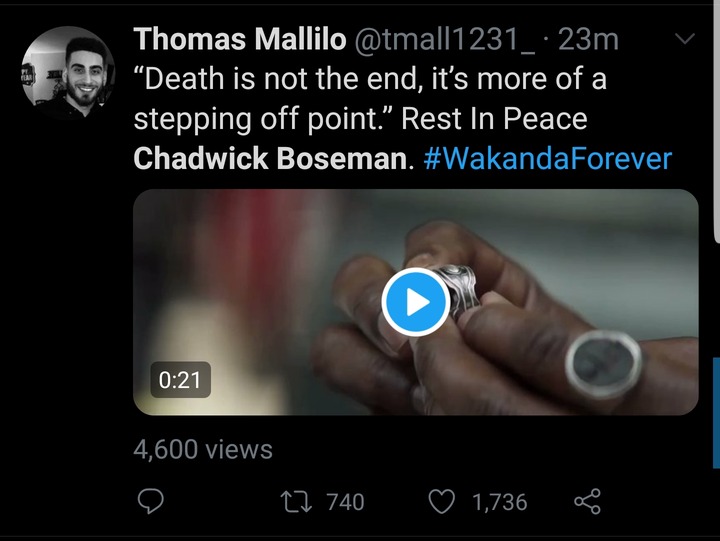Viewport: 720px width, 541px height.
Task: Open Thomas Mallilo's profile picture
Action: point(67,71)
